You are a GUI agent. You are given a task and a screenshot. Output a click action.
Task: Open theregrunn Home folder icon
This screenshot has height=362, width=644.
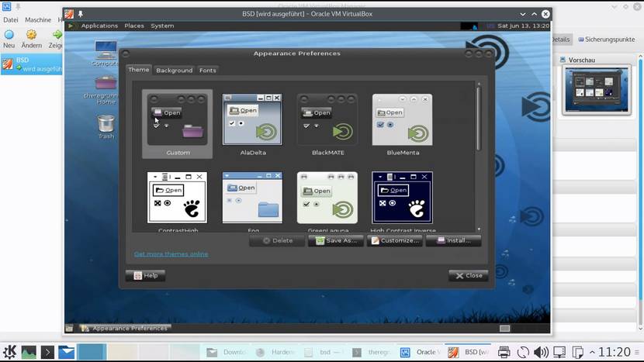click(x=106, y=90)
